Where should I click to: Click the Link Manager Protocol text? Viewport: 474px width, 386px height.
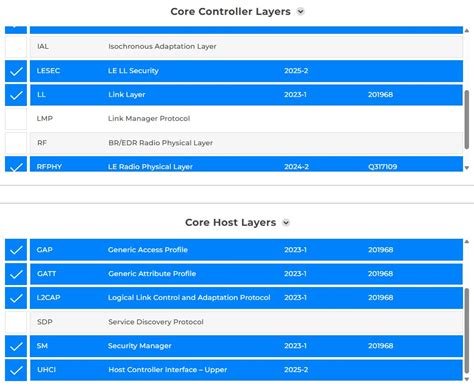(149, 118)
